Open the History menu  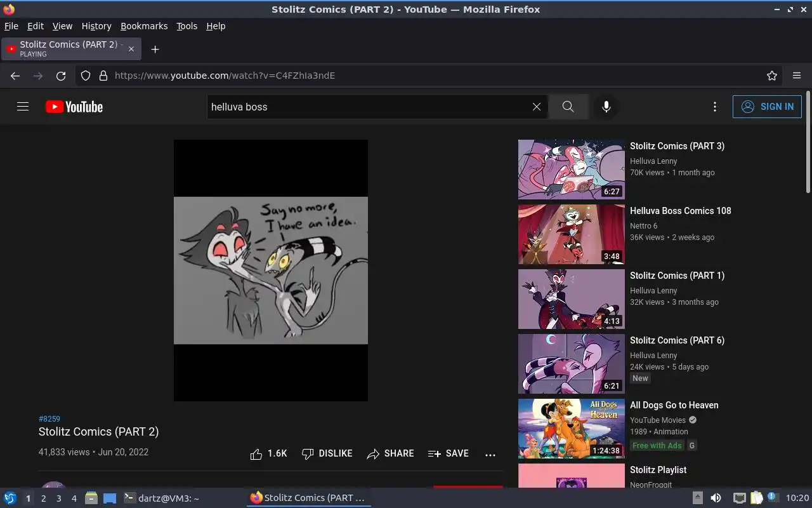(96, 26)
